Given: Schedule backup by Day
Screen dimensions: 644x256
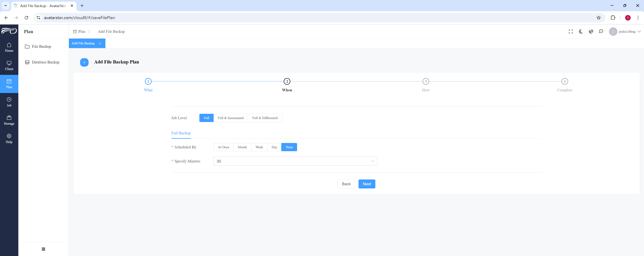Looking at the screenshot, I should 274,147.
